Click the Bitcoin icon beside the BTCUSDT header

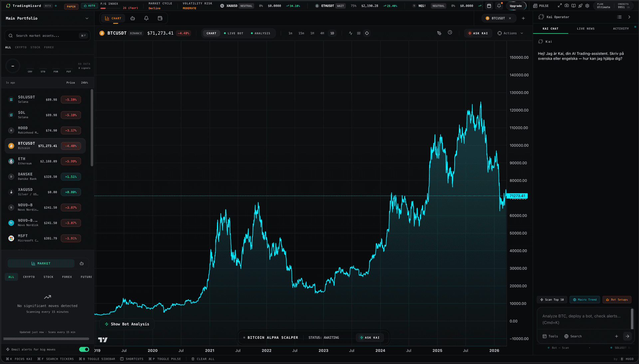[102, 33]
